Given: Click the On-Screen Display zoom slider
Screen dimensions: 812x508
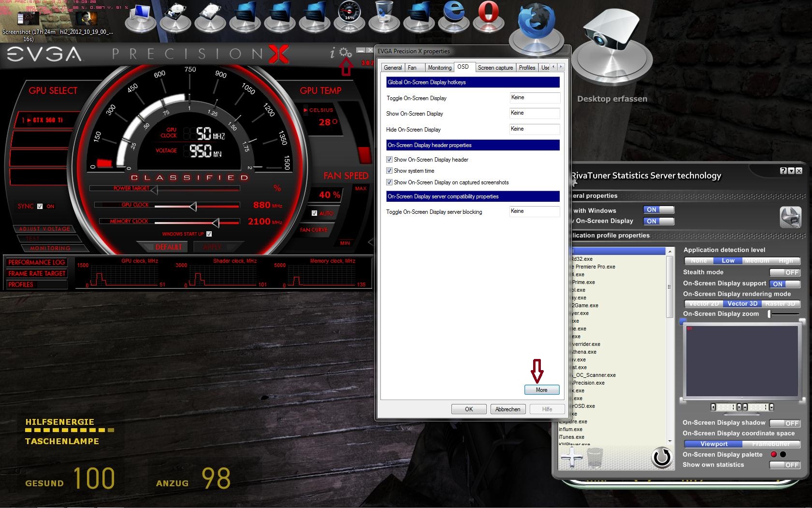Looking at the screenshot, I should coord(784,314).
